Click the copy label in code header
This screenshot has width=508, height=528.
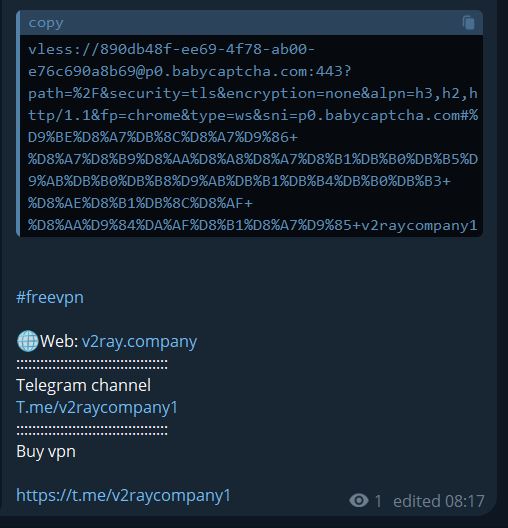(x=46, y=23)
